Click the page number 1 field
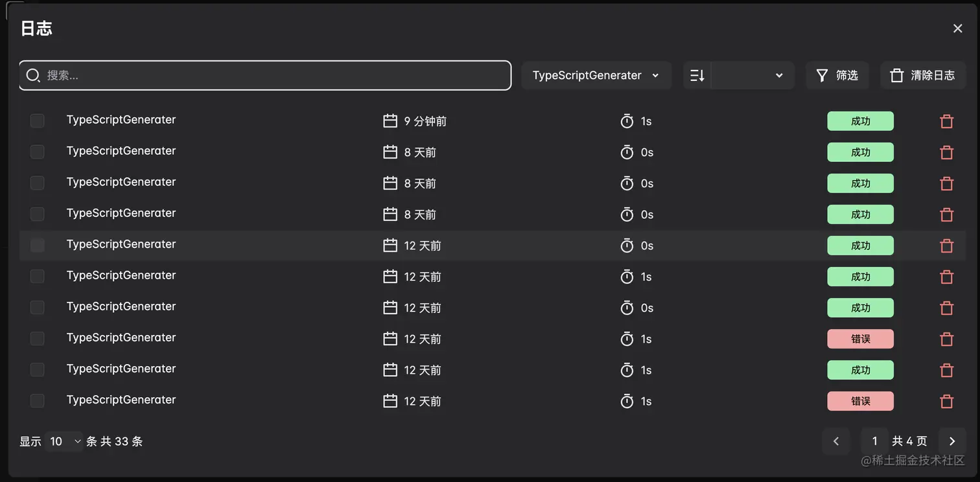Screen dimensions: 980x482 coord(874,441)
